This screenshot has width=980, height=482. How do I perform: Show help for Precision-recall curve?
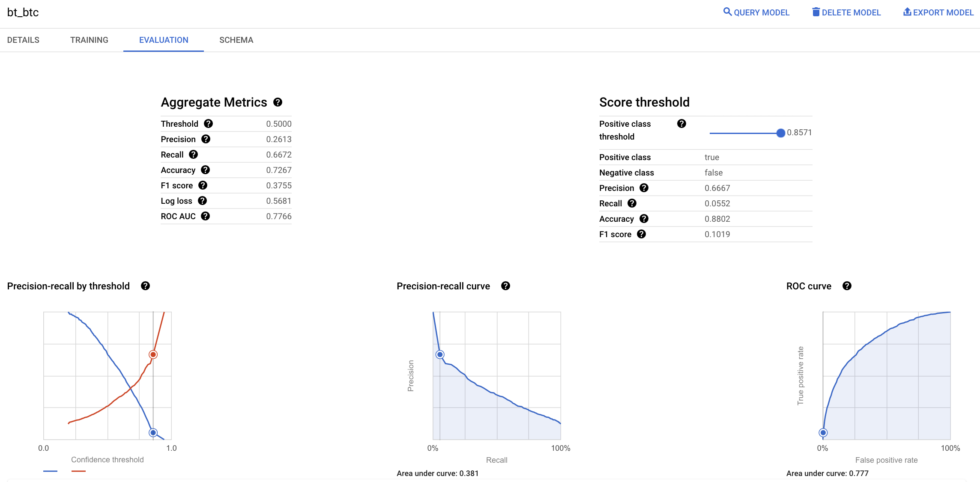click(505, 286)
